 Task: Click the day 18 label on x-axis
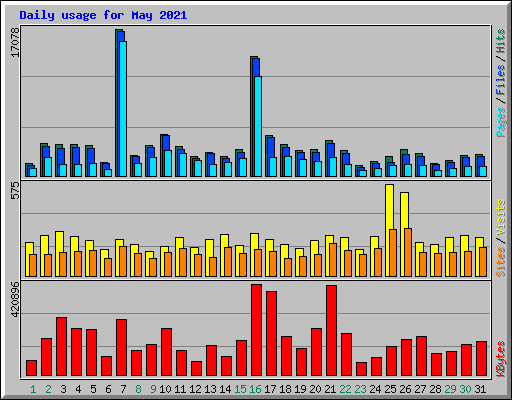(285, 389)
